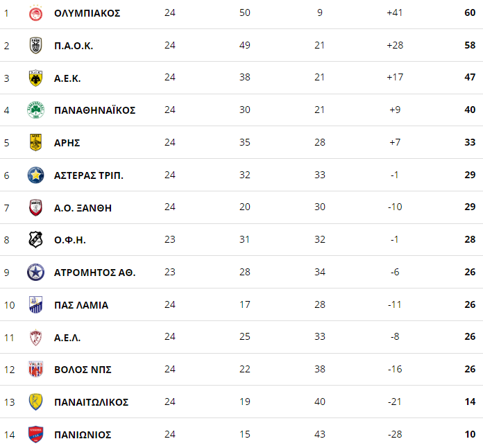
Task: Click the Atromitos blue star crest
Action: coord(35,273)
